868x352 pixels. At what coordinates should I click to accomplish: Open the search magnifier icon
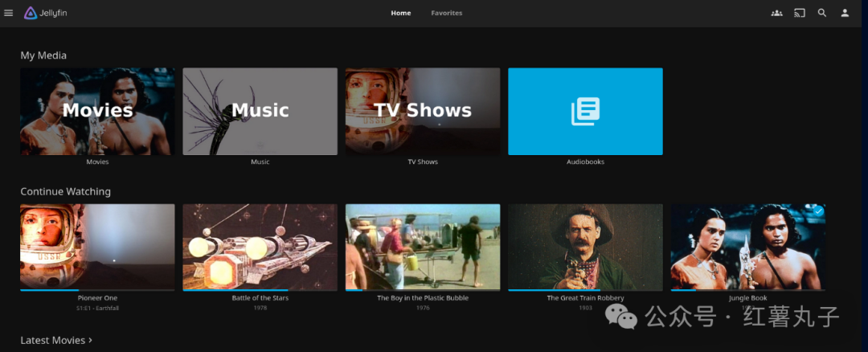pyautogui.click(x=821, y=13)
